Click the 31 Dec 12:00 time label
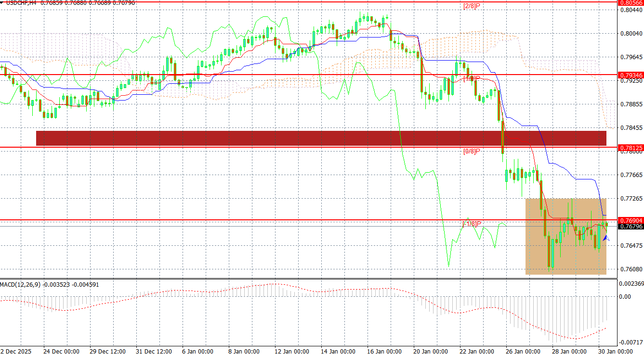 tap(154, 351)
